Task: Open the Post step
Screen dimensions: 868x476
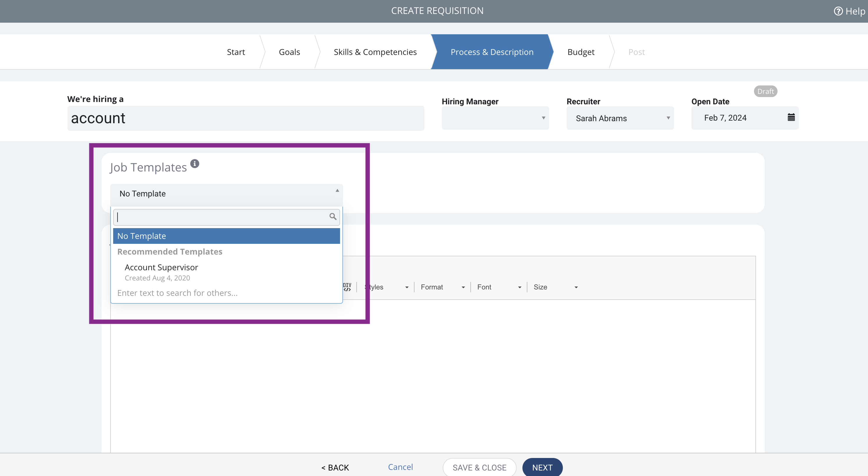Action: (x=636, y=52)
